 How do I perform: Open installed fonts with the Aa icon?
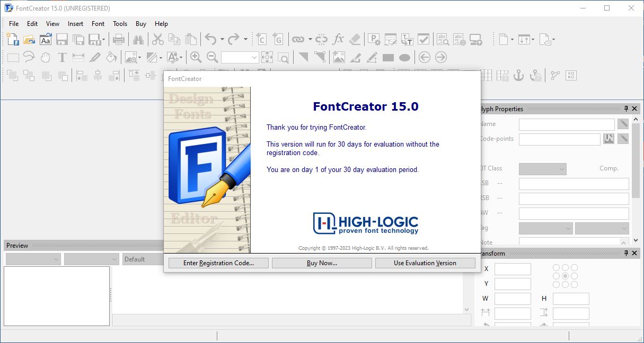coord(46,39)
